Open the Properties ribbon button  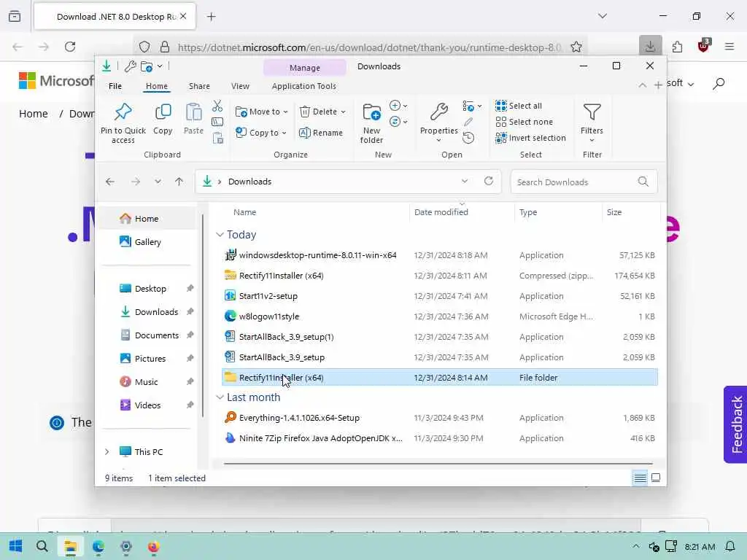tap(438, 122)
